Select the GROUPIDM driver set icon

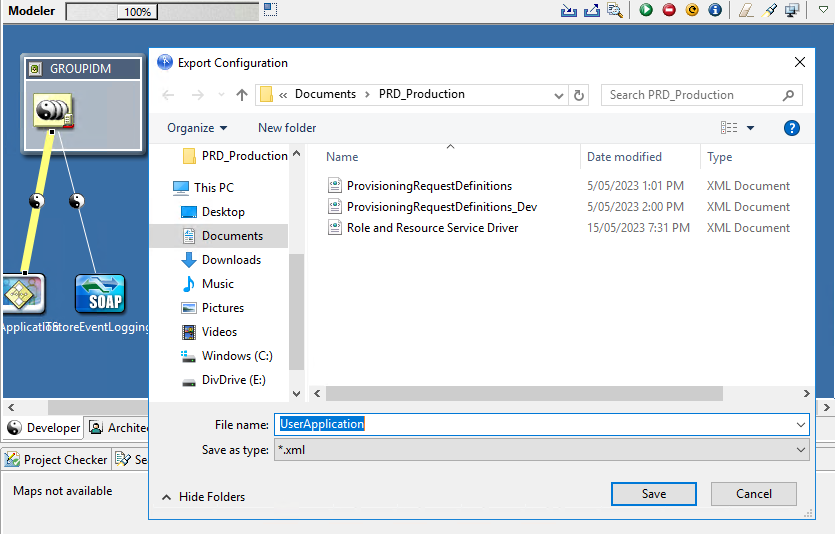[53, 111]
